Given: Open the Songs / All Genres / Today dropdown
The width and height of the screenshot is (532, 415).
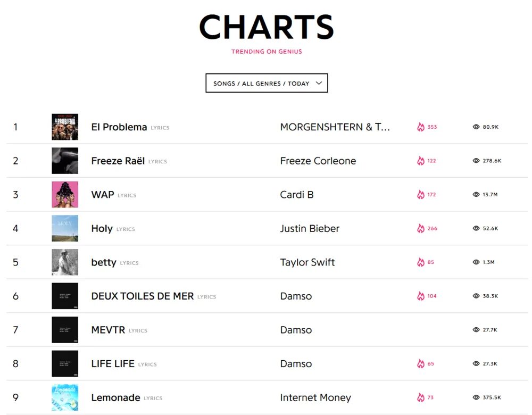Looking at the screenshot, I should pyautogui.click(x=267, y=83).
